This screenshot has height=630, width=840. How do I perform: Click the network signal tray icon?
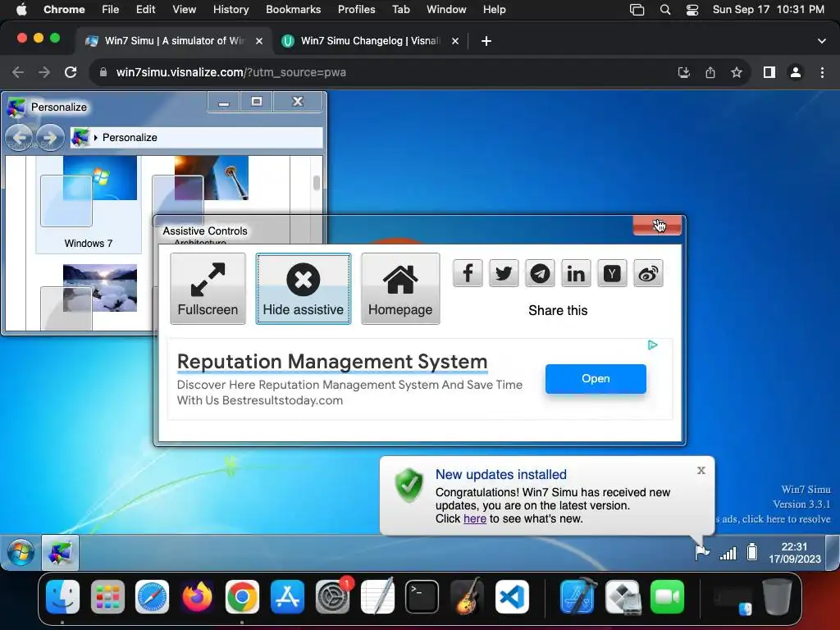[x=728, y=552]
